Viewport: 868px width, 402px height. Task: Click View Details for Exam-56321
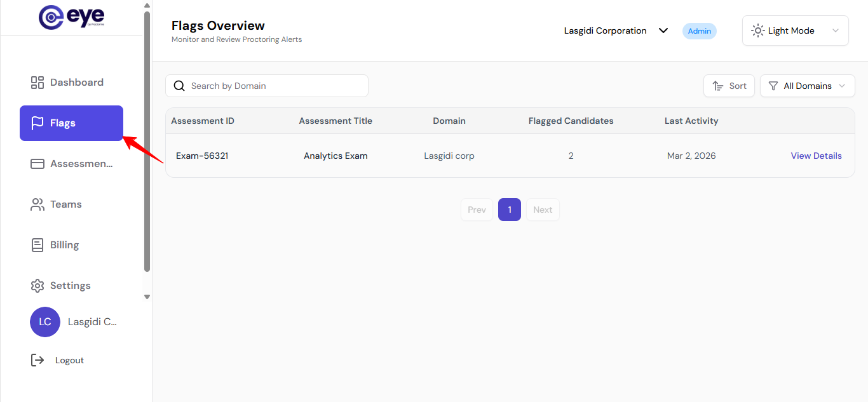pos(817,156)
